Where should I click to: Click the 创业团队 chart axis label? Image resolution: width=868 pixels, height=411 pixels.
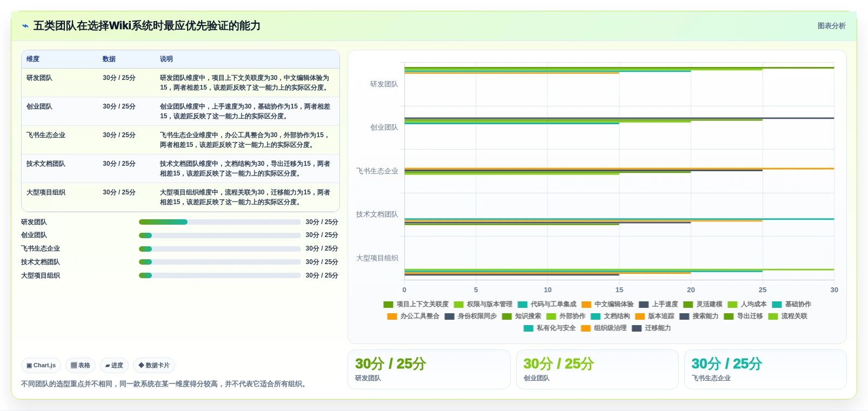384,127
